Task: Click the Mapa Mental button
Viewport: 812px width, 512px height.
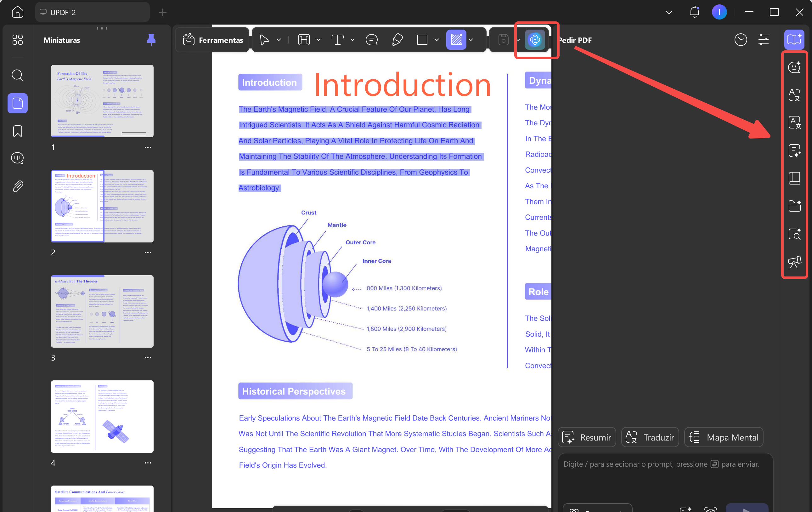Action: pos(723,437)
